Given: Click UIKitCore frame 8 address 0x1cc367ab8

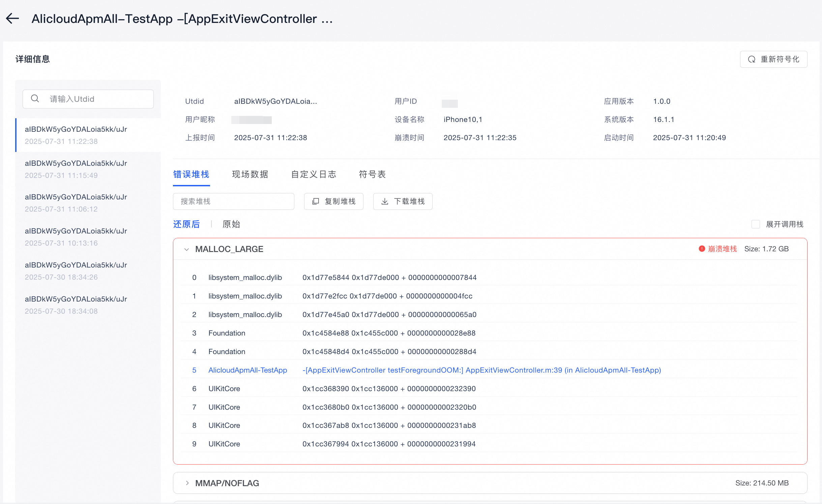Looking at the screenshot, I should [x=326, y=425].
